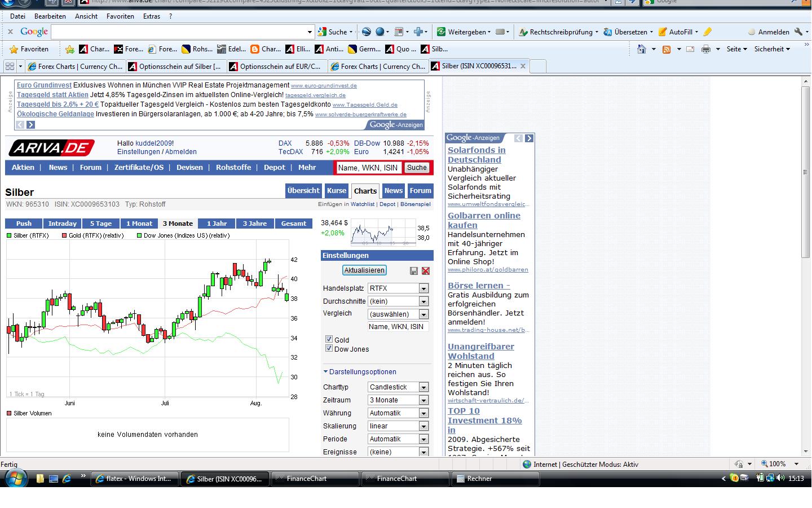Open the Skalierung linear dropdown

click(x=398, y=426)
